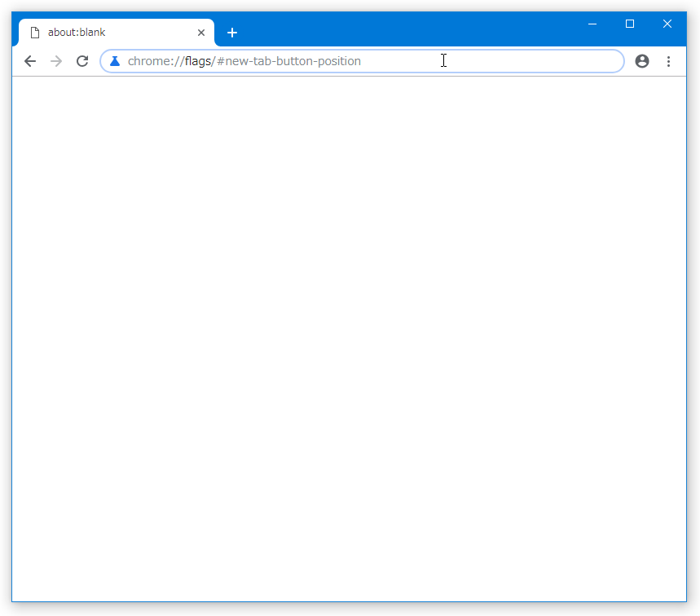Viewport: 700px width, 616px height.
Task: Open Chrome's three-dot menu
Action: point(668,61)
